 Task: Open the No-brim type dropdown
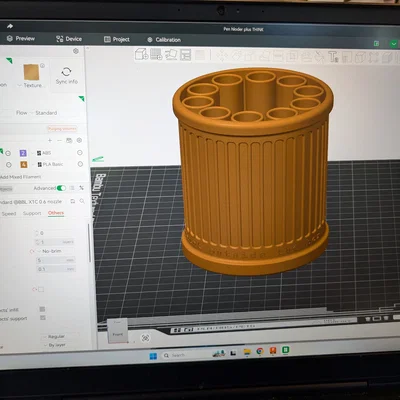pyautogui.click(x=55, y=251)
